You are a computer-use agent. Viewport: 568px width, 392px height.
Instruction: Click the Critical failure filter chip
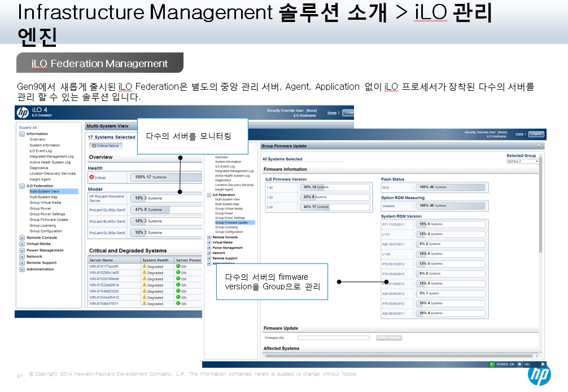(x=106, y=146)
